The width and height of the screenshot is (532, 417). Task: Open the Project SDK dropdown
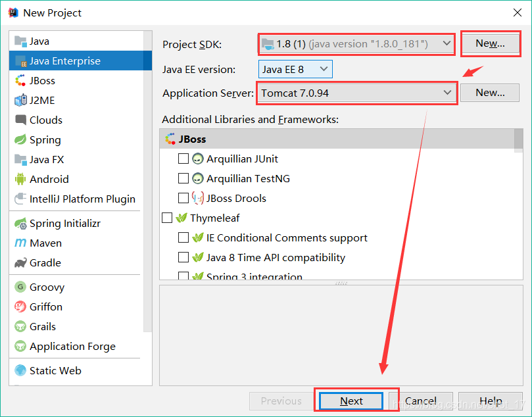click(356, 44)
